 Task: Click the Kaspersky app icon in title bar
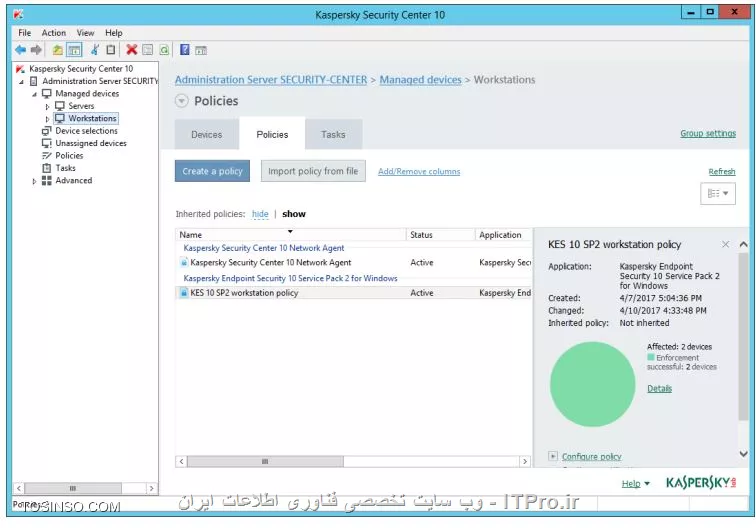[18, 14]
